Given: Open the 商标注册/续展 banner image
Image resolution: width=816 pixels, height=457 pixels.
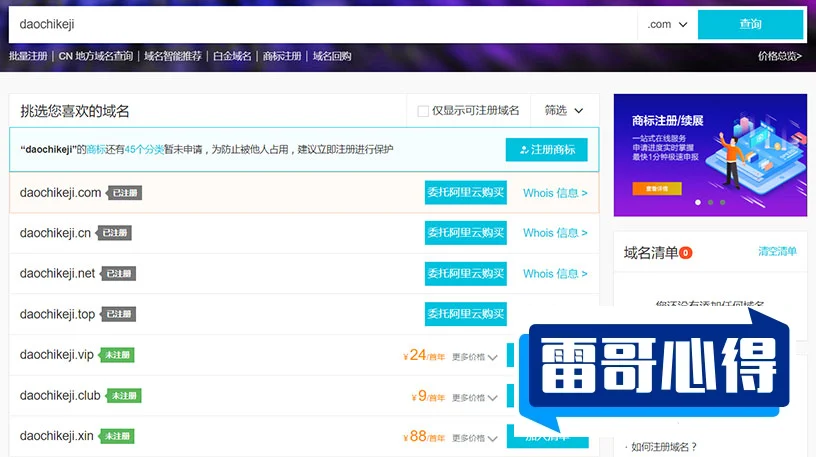Looking at the screenshot, I should pos(710,155).
